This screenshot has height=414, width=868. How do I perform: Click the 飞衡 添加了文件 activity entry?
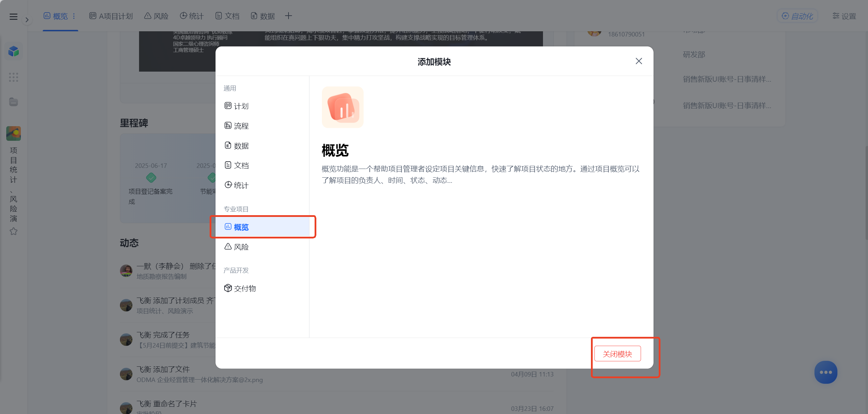[x=336, y=374]
